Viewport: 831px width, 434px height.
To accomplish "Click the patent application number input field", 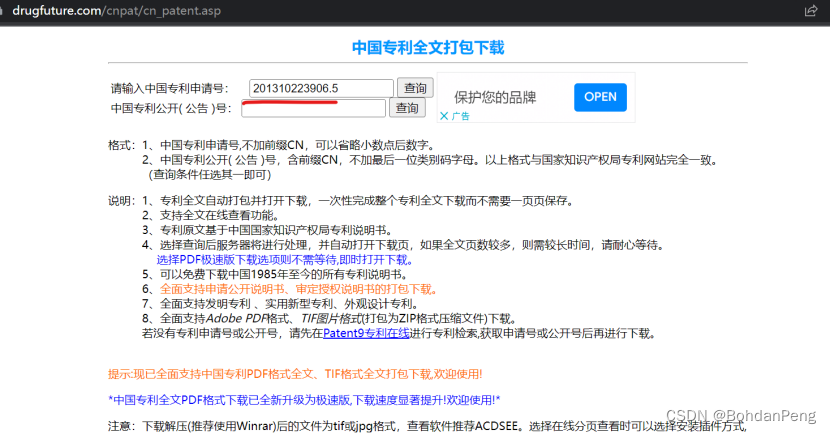I will (x=321, y=88).
